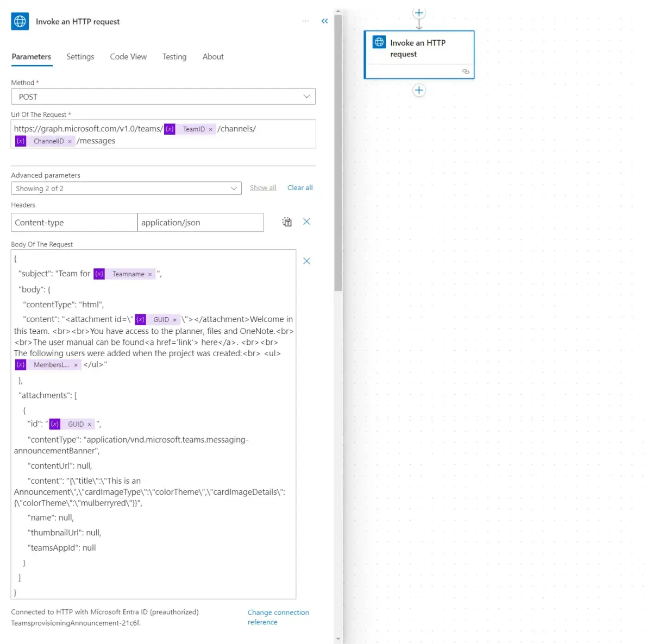Remove the Teamname token from the body

(150, 275)
